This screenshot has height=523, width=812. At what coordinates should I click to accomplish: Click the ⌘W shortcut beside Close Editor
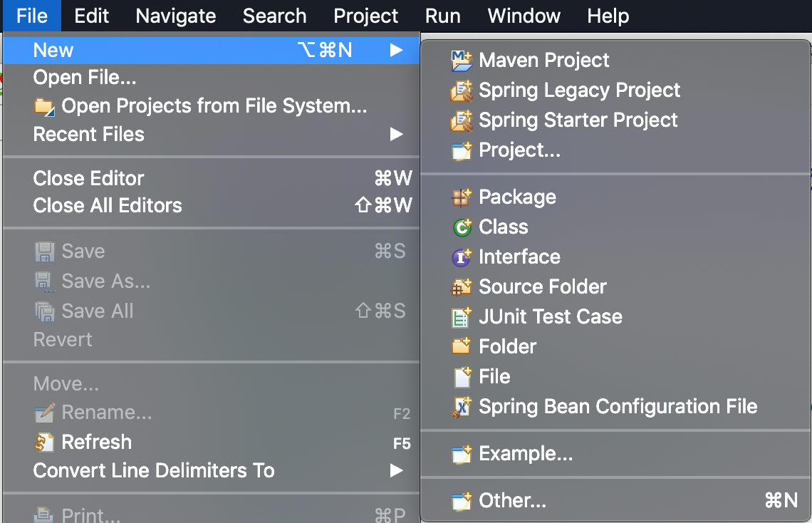point(394,179)
